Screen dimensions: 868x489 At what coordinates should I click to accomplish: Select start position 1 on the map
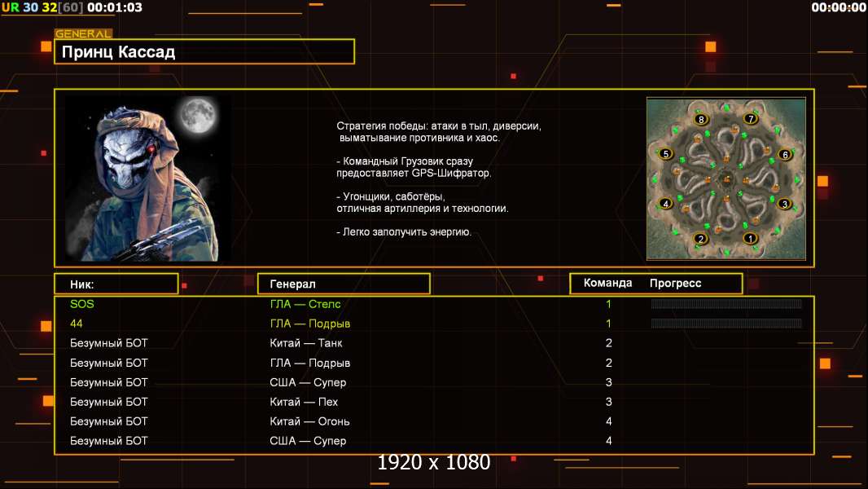pos(750,239)
